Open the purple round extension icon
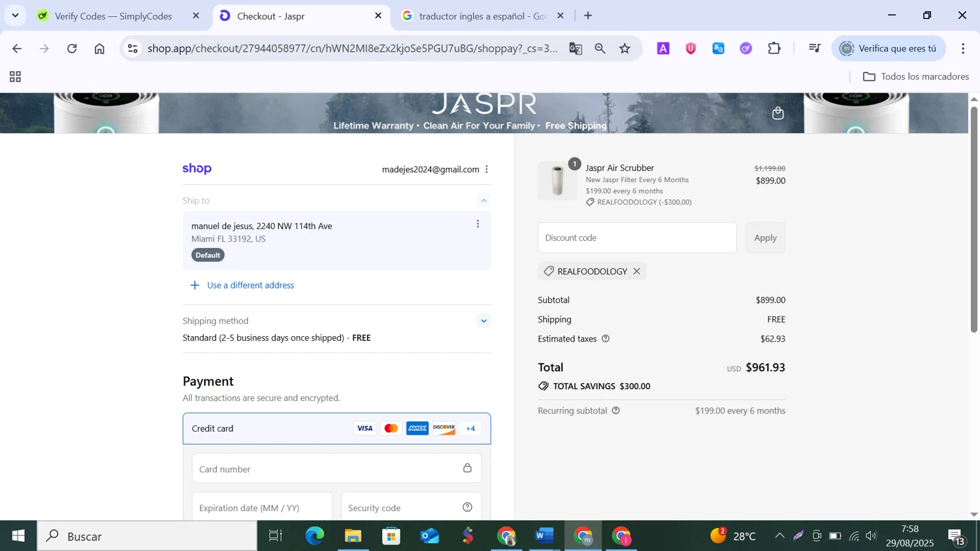The width and height of the screenshot is (980, 551). [746, 48]
